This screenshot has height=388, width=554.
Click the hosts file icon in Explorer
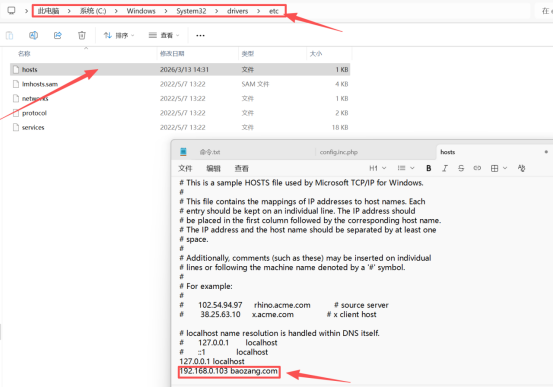(x=16, y=70)
